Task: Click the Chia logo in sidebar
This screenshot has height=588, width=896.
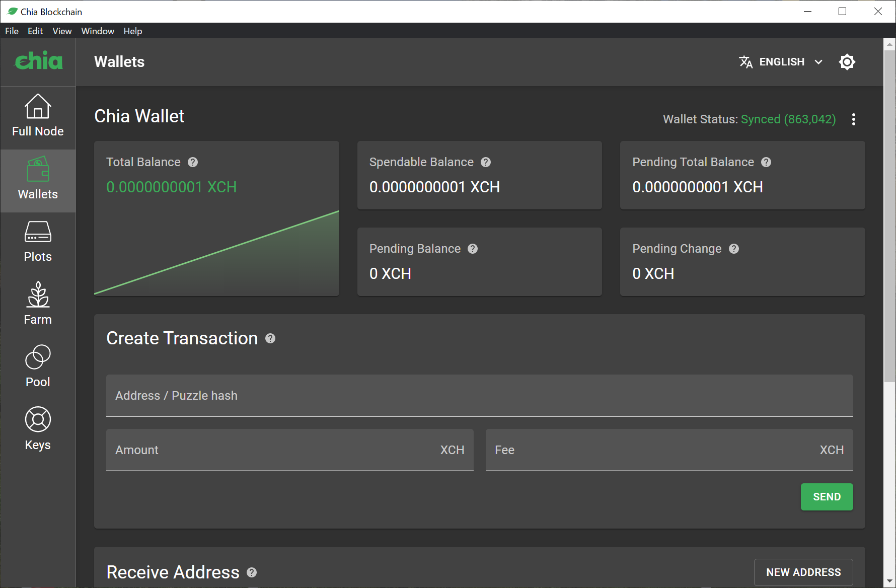Action: (39, 61)
